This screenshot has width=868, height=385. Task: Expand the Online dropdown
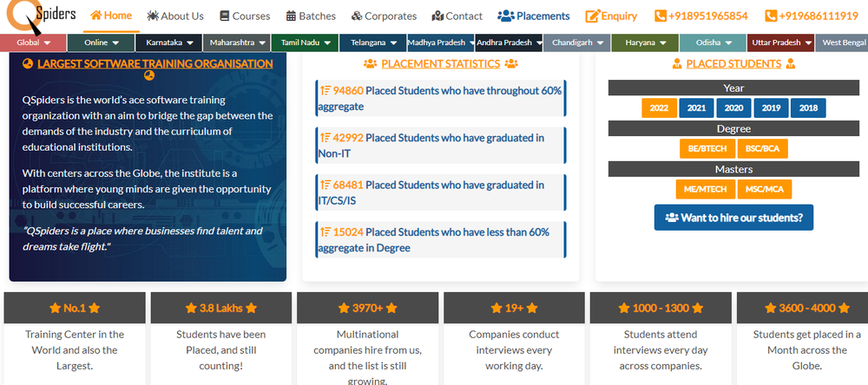click(x=102, y=42)
